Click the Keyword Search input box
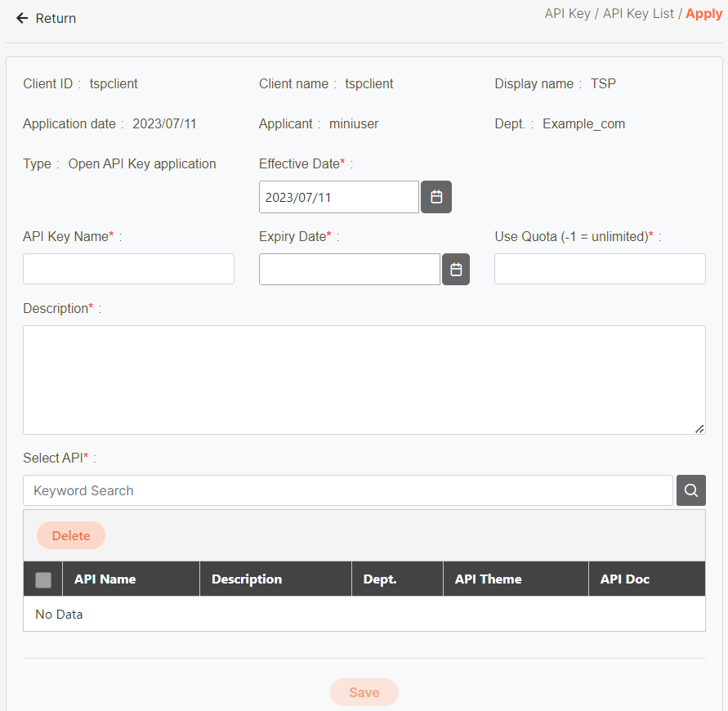 click(347, 490)
